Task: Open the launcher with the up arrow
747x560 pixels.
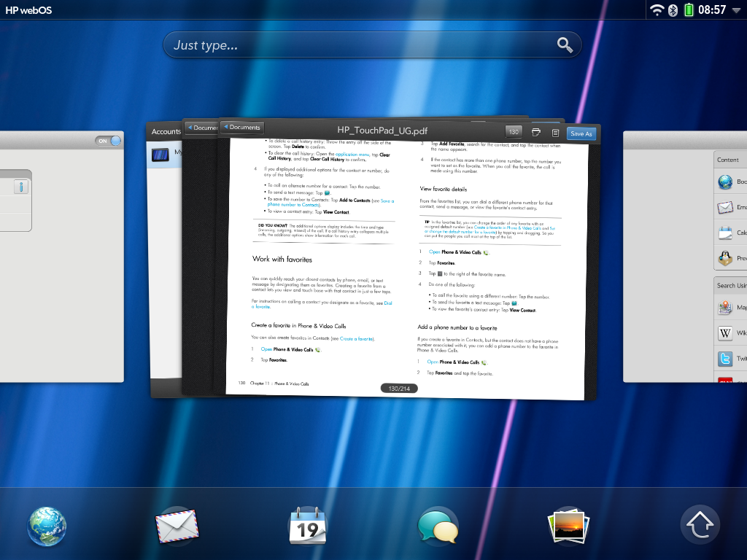Action: coord(700,525)
